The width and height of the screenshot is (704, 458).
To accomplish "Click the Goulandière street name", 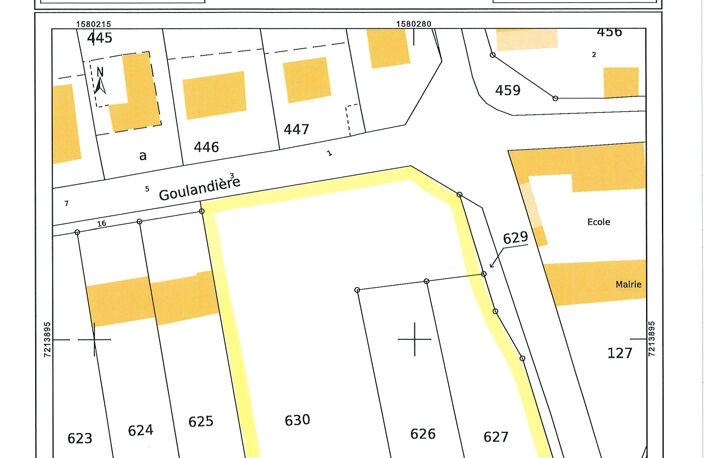I will coord(200,189).
